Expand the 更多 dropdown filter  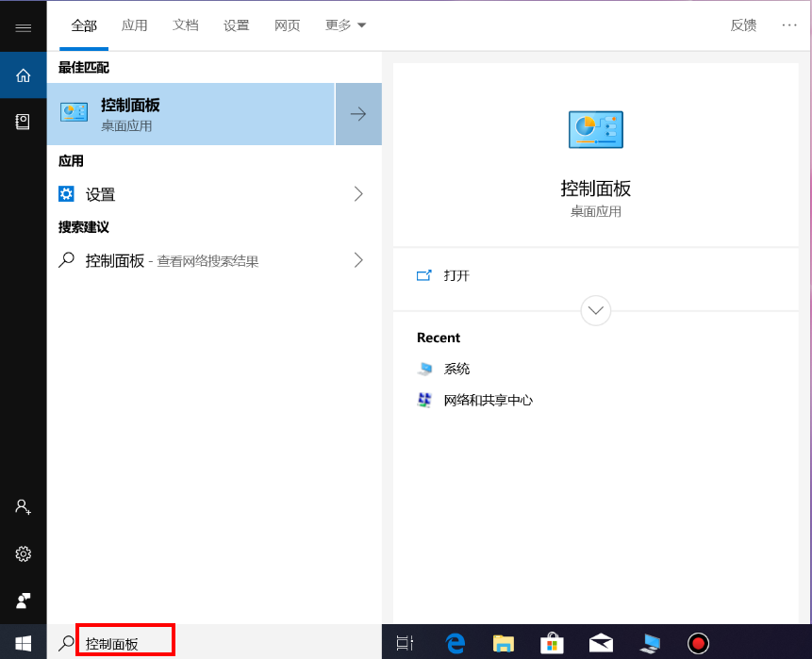coord(345,25)
